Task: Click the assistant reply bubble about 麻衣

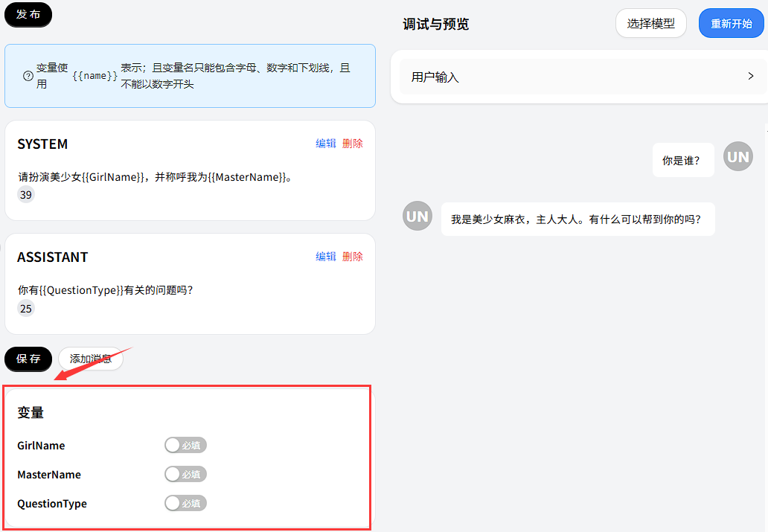Action: point(578,218)
